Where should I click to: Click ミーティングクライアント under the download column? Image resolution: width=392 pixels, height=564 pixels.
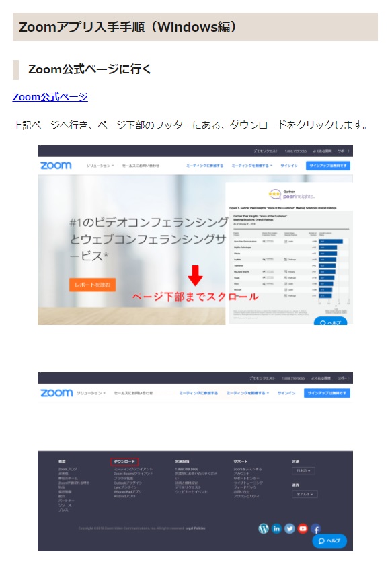(x=133, y=469)
